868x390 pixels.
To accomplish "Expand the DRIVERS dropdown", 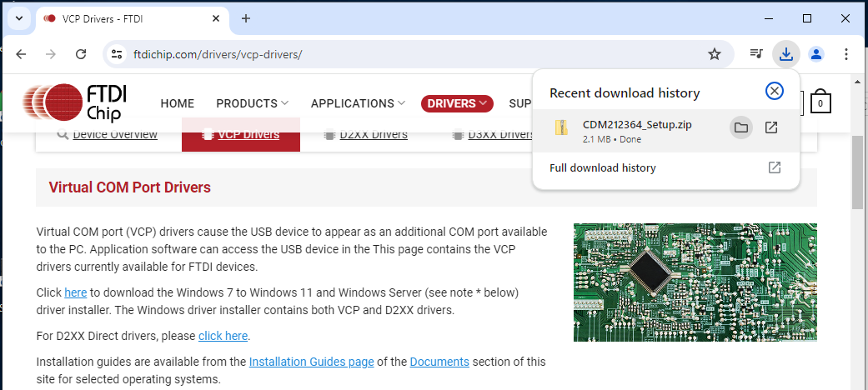I will pyautogui.click(x=457, y=103).
